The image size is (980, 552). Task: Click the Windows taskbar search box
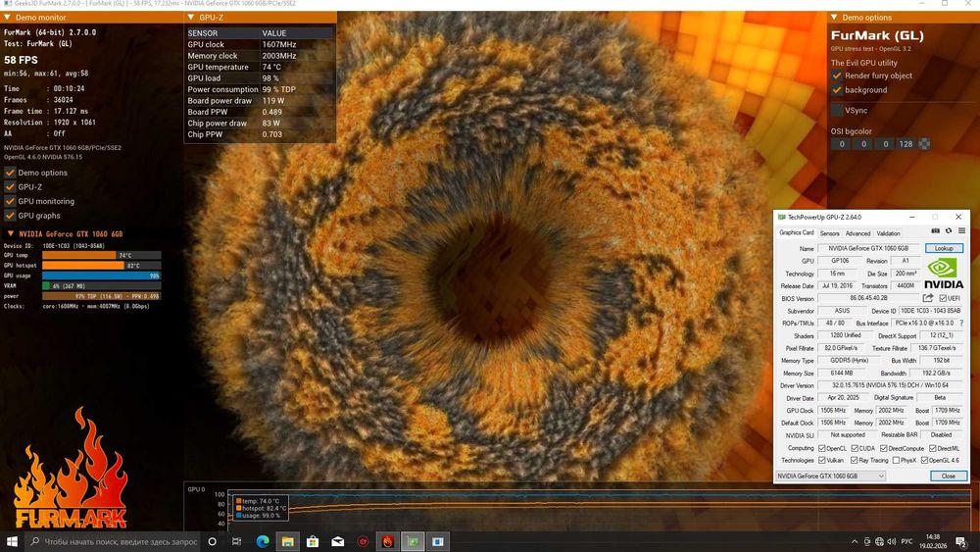pos(113,541)
